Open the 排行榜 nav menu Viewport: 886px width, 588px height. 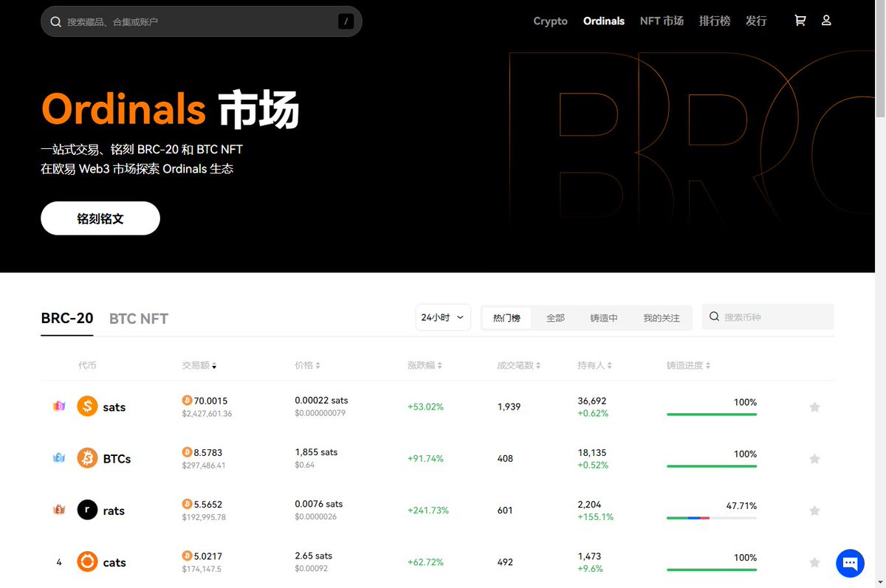(715, 21)
